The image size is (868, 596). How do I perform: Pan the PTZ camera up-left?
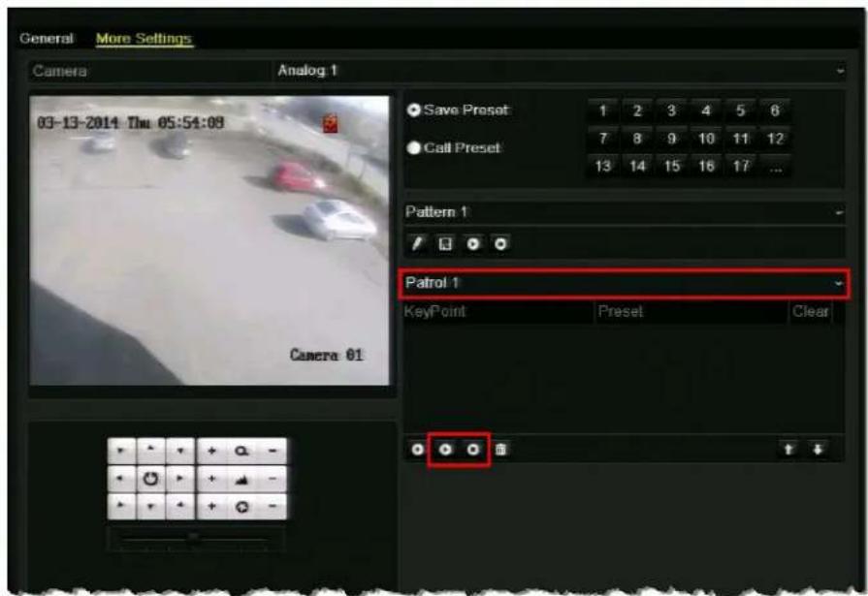[121, 451]
